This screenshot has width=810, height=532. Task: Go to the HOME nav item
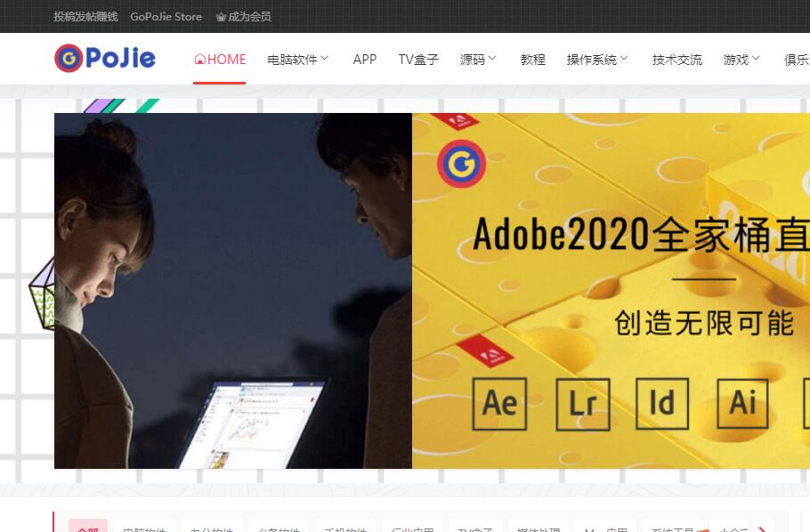pyautogui.click(x=220, y=60)
